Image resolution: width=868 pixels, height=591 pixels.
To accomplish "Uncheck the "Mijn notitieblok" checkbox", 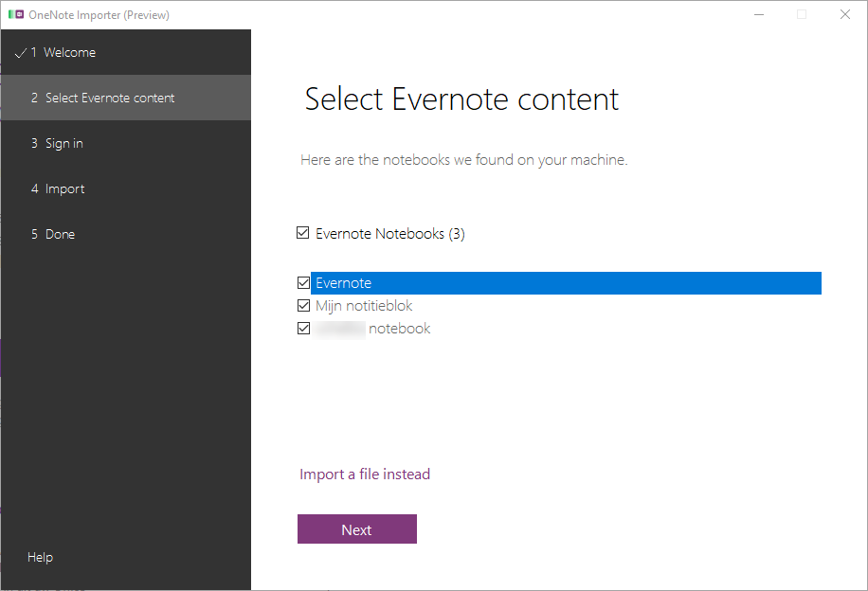I will click(303, 305).
